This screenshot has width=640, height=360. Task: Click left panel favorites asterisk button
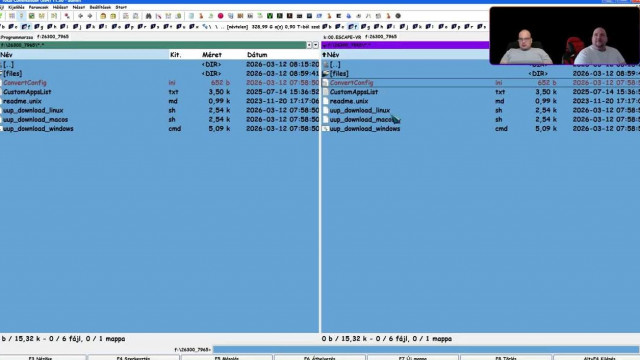pos(309,45)
